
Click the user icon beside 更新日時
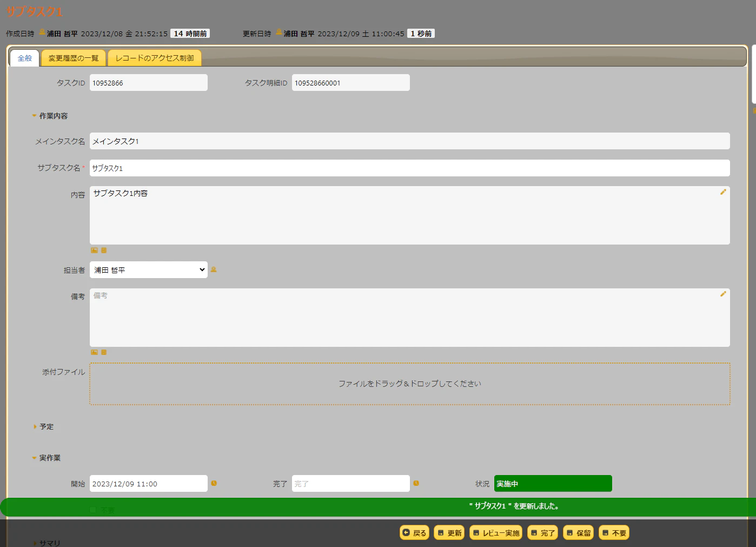point(279,32)
